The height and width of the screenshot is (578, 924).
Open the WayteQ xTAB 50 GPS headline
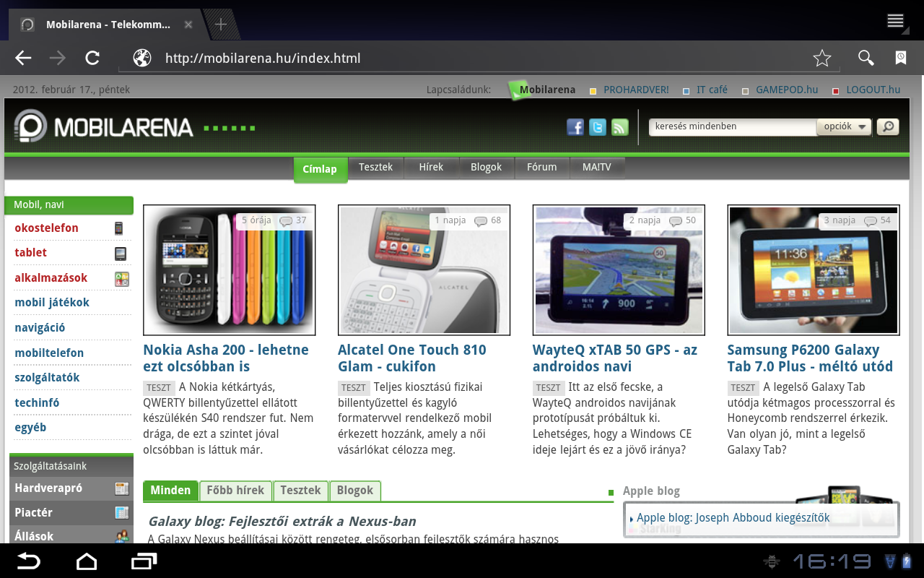click(615, 358)
